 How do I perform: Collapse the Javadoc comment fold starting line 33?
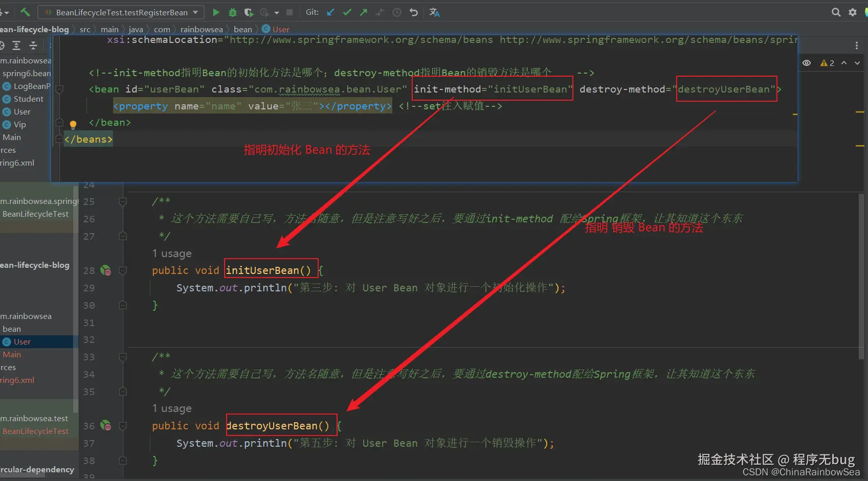click(x=123, y=357)
